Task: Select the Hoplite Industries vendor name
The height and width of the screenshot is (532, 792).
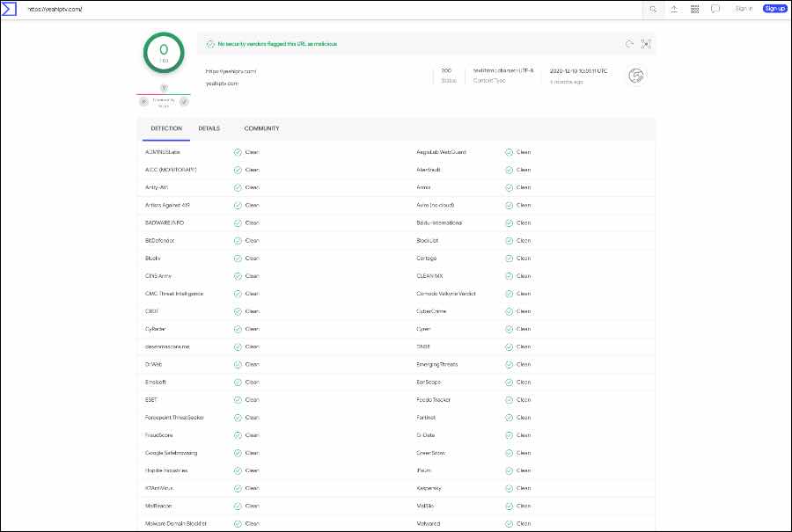Action: 166,470
